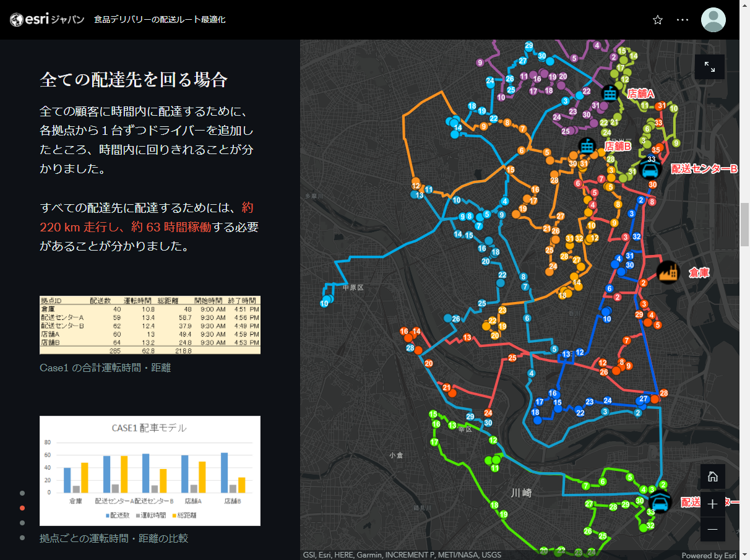Jump to the last section dot
Viewport: 750px width, 560px height.
(x=22, y=538)
